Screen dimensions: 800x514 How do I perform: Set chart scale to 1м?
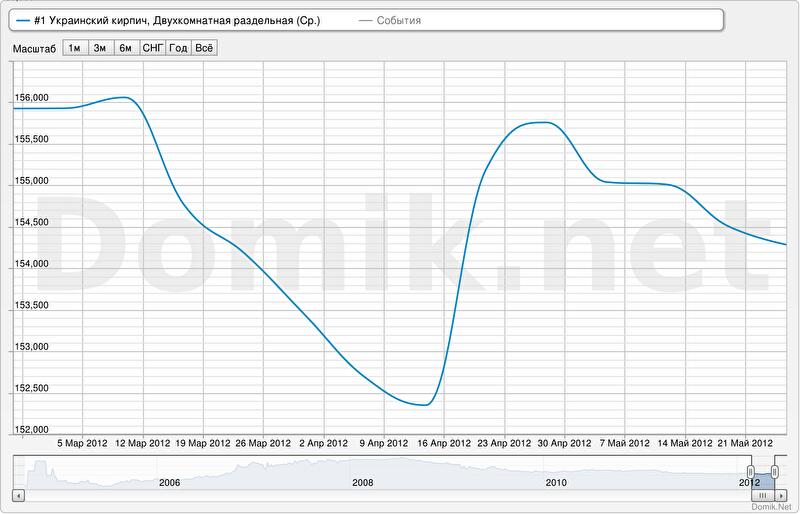click(74, 48)
